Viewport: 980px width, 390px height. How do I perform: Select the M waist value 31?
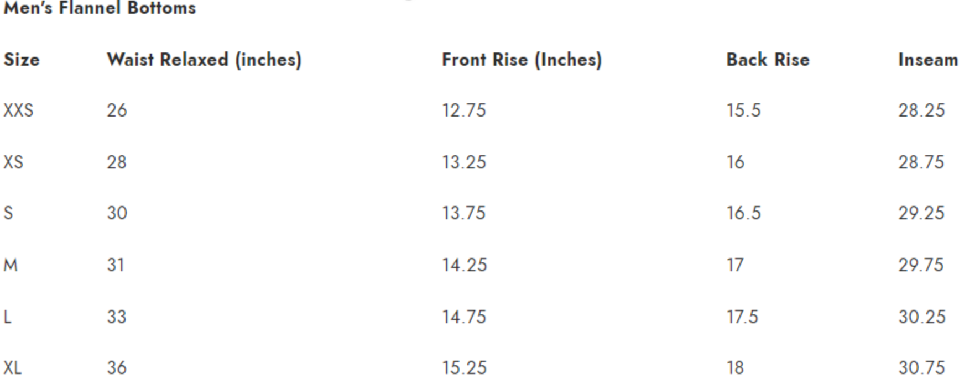click(116, 265)
